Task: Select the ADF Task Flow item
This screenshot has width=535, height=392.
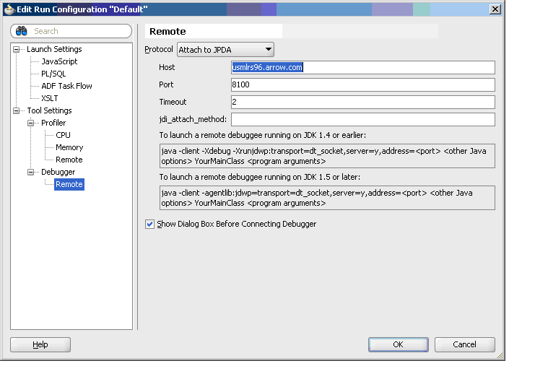Action: click(66, 86)
